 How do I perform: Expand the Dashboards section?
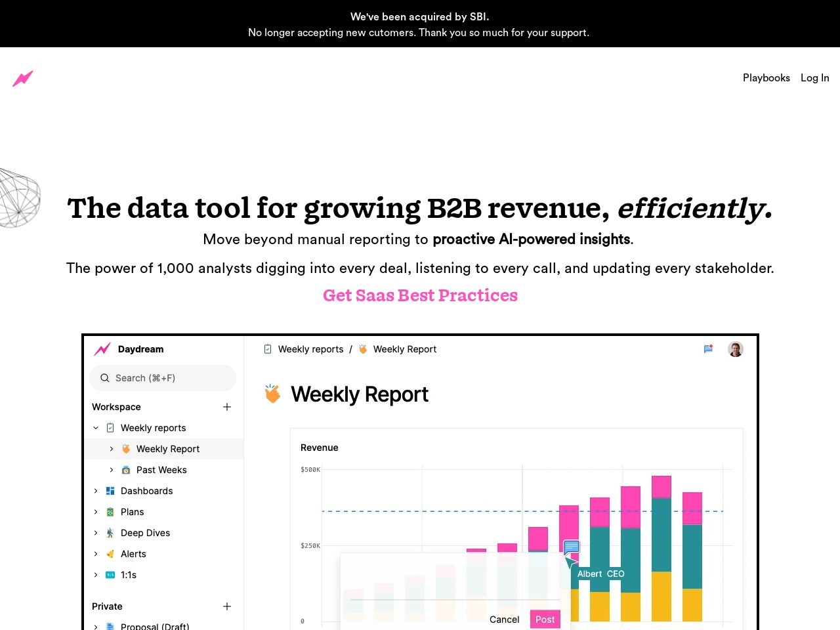[96, 491]
